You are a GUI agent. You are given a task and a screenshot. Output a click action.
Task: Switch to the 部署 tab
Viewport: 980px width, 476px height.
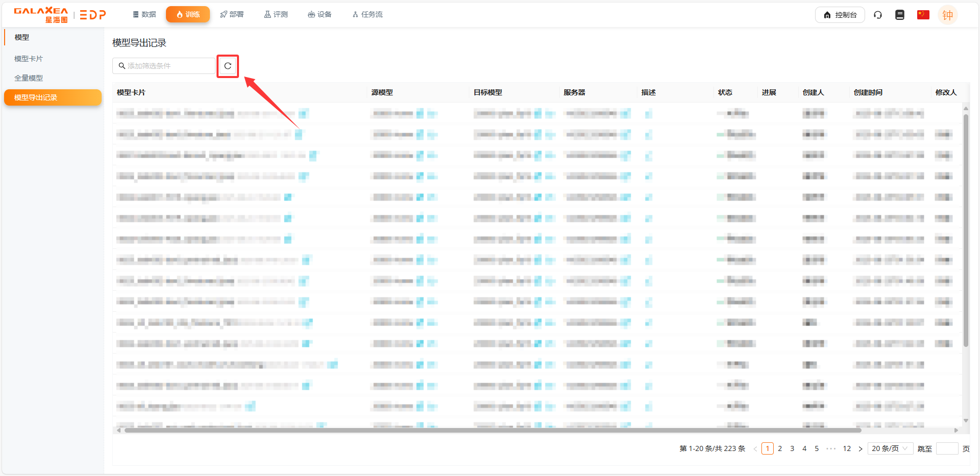click(x=232, y=14)
